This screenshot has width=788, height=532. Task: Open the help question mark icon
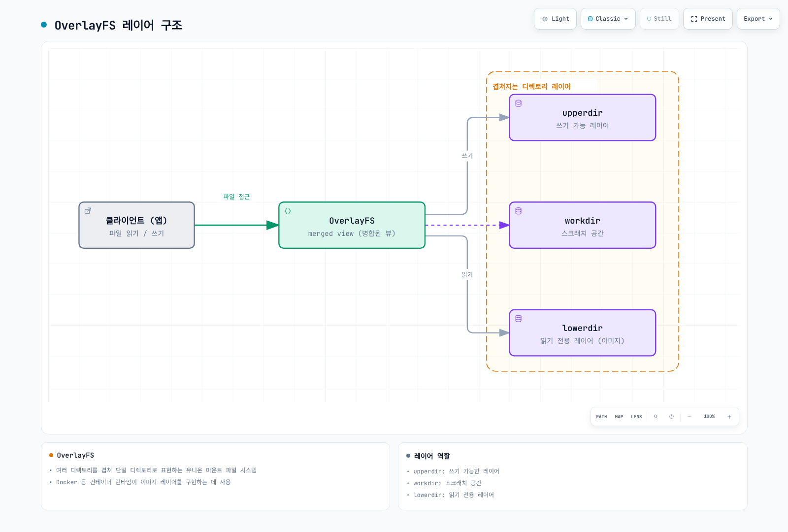click(671, 417)
